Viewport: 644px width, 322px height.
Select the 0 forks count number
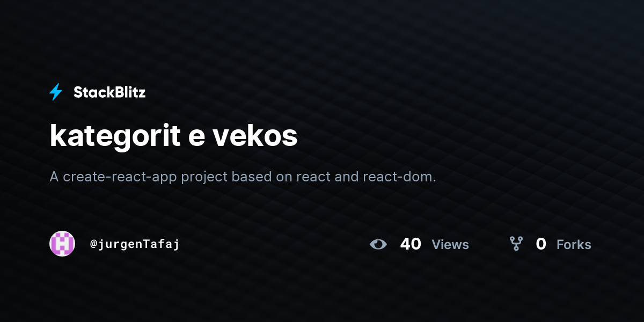541,244
